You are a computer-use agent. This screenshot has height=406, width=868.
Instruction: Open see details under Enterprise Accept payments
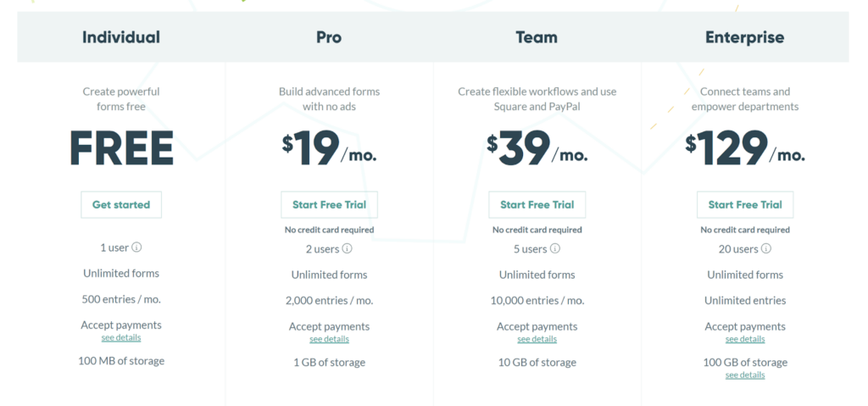pyautogui.click(x=745, y=339)
